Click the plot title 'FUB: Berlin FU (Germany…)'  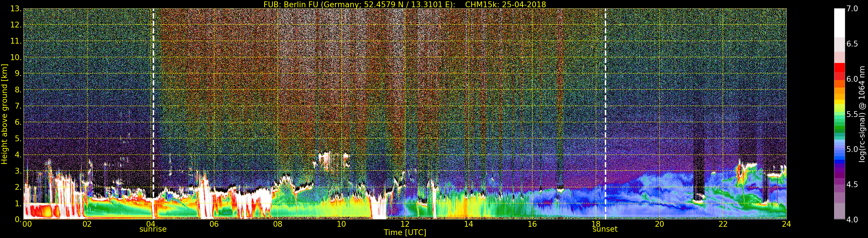[x=405, y=4]
